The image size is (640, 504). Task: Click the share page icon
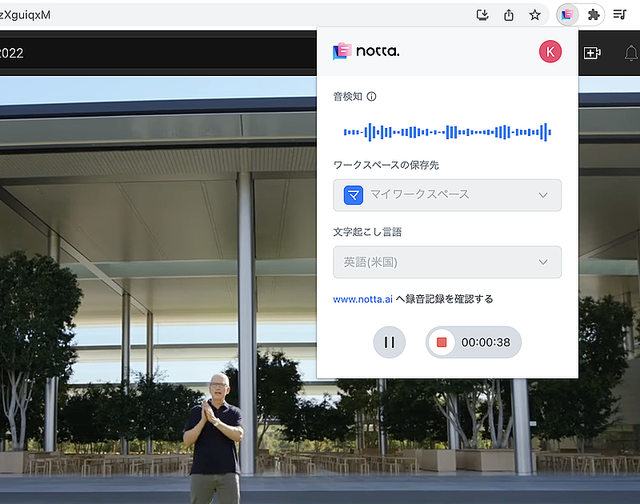tap(509, 15)
